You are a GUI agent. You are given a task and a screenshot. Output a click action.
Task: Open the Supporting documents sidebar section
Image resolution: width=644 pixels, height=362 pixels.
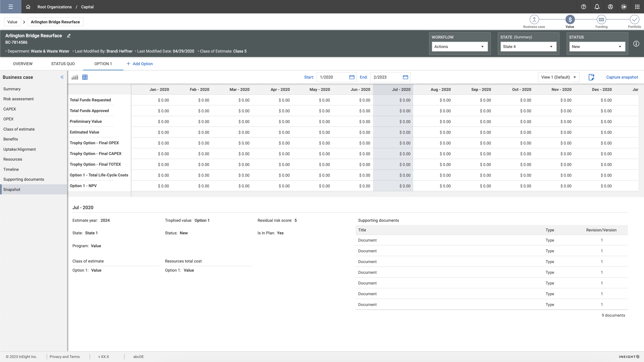(34, 179)
